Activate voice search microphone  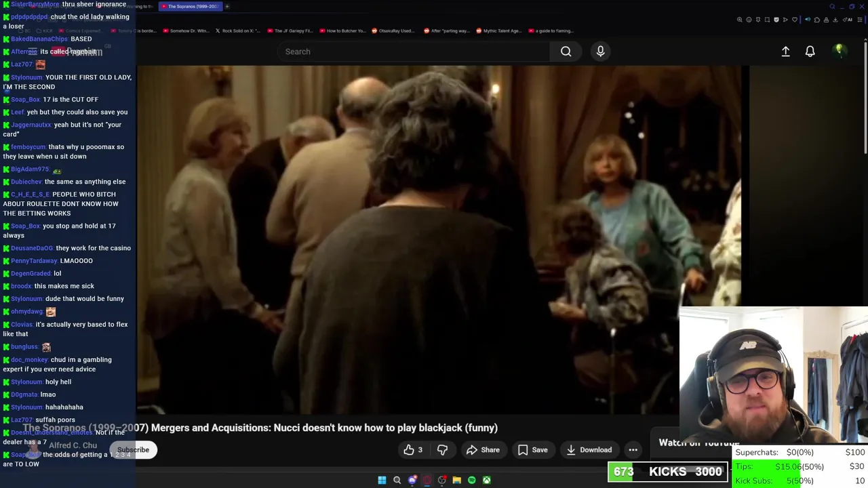tap(600, 52)
